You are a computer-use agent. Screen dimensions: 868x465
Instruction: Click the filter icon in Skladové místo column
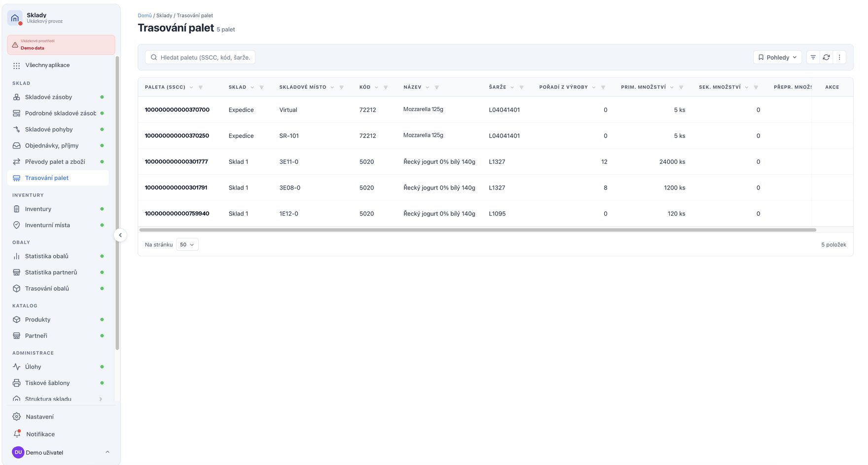click(x=341, y=87)
